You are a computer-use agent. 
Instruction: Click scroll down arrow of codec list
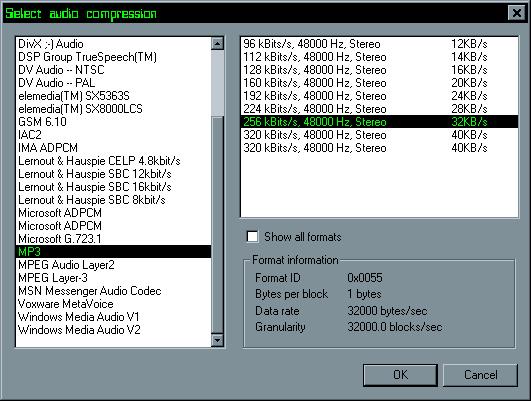point(217,340)
